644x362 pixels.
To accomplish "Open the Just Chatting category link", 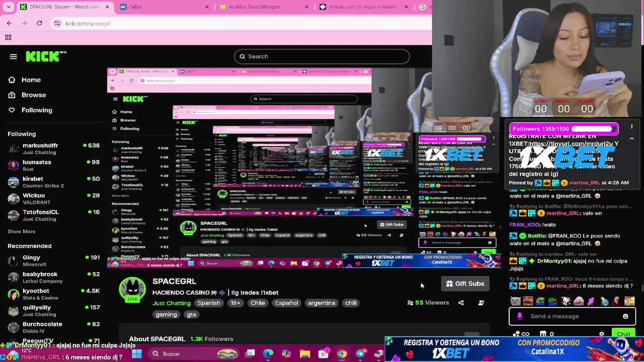I will [172, 303].
